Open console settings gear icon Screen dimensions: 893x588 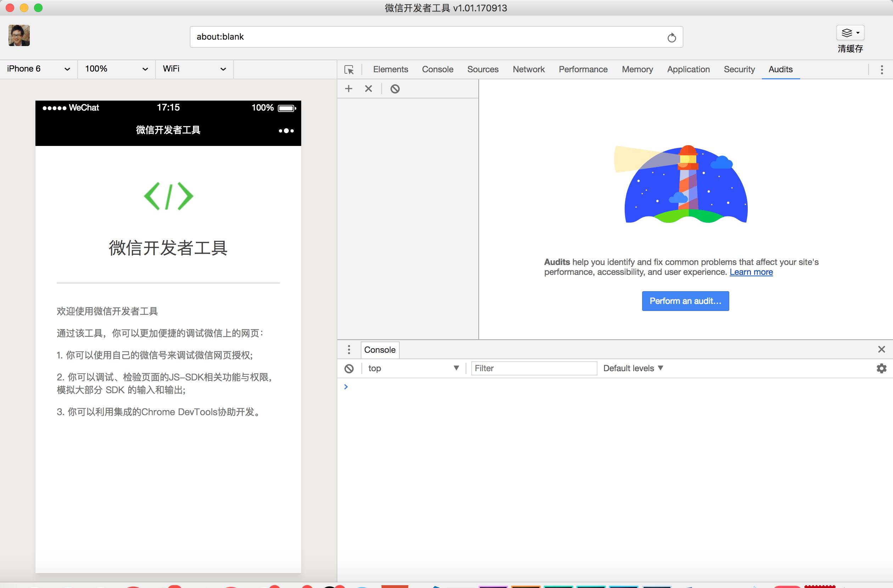(x=881, y=368)
